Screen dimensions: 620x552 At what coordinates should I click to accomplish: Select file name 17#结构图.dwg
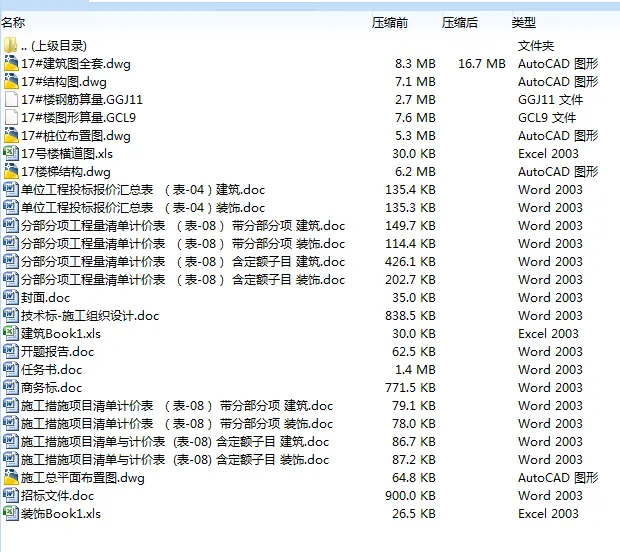[64, 82]
